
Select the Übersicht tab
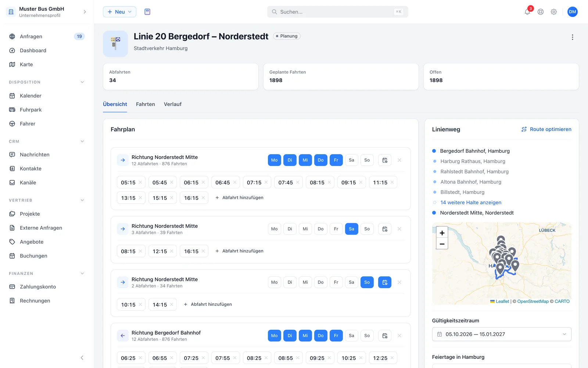point(115,104)
